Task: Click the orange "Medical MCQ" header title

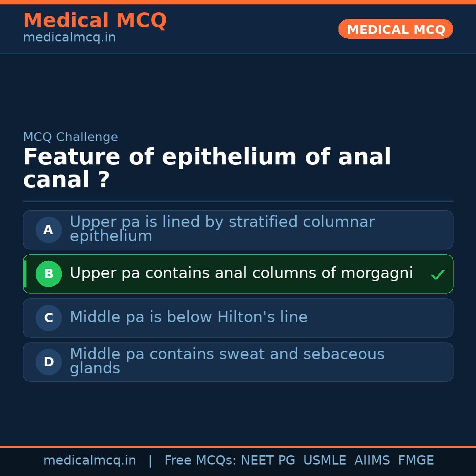Action: point(95,21)
